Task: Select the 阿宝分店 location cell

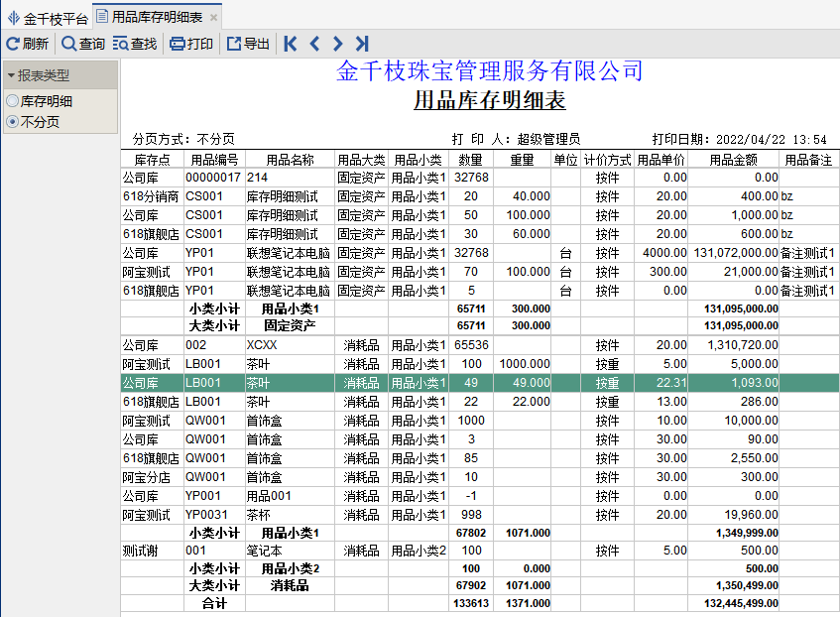Action: pyautogui.click(x=152, y=477)
